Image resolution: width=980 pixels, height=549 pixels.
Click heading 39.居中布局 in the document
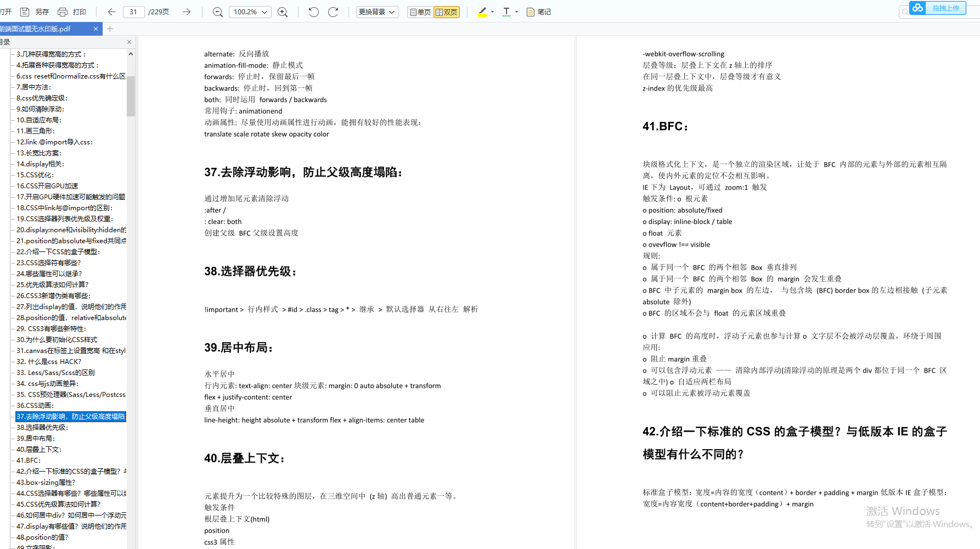pos(239,348)
